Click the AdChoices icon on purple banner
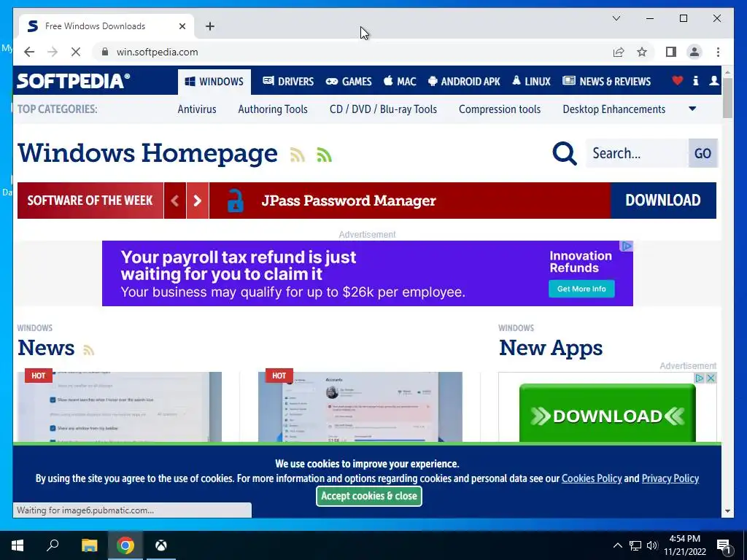 click(627, 246)
